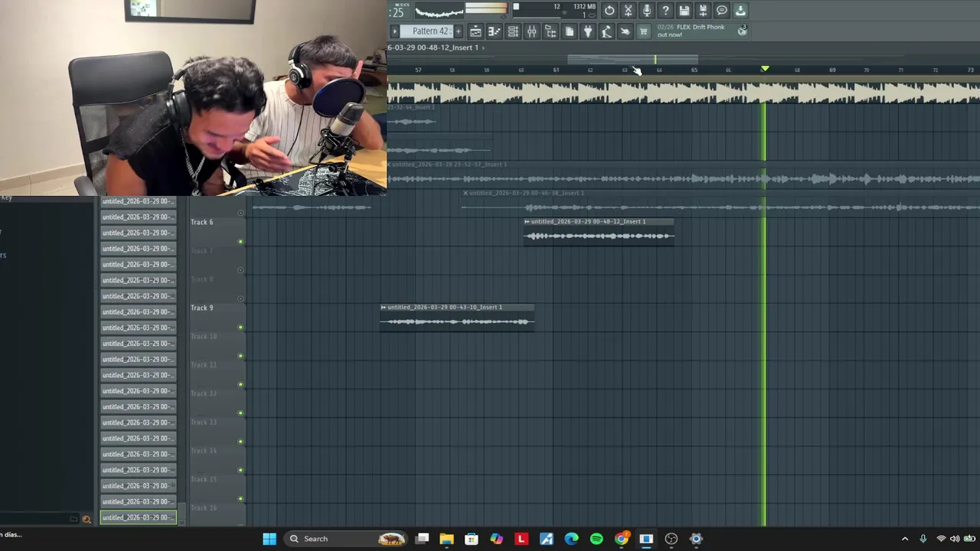Image resolution: width=980 pixels, height=551 pixels.
Task: Add new pattern with plus button
Action: coord(458,31)
